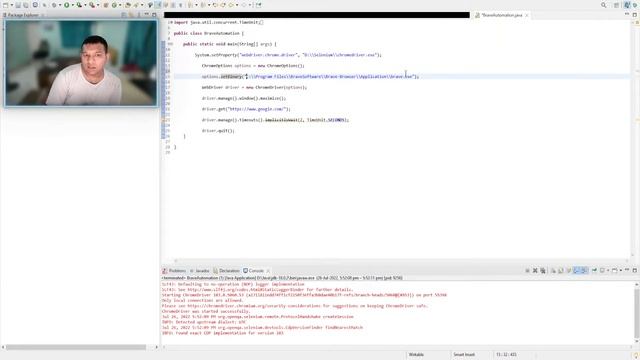Click the Save toolbar icon
The width and height of the screenshot is (640, 360).
(18, 5)
